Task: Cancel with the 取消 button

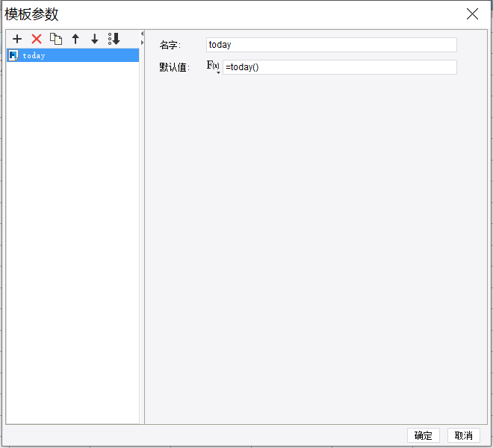Action: point(464,435)
